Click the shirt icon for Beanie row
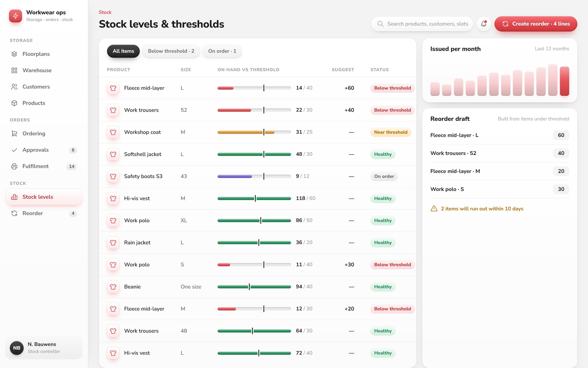 coord(113,287)
